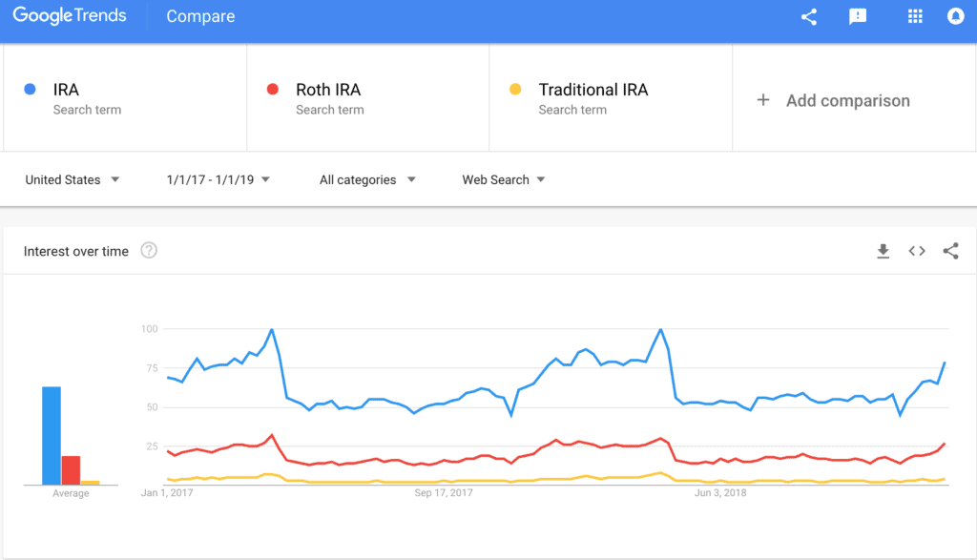This screenshot has width=977, height=560.
Task: Share the Interest over time chart
Action: point(950,251)
